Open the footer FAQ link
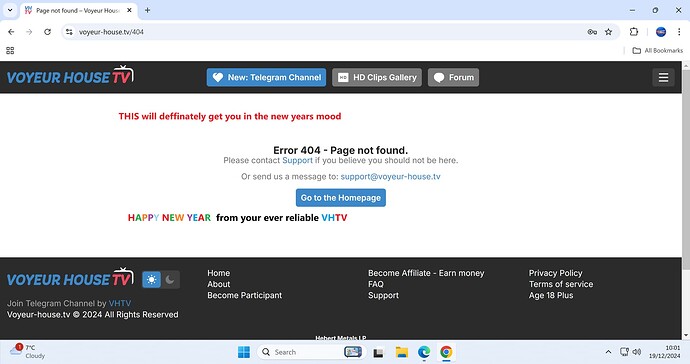The width and height of the screenshot is (690, 364). tap(376, 284)
